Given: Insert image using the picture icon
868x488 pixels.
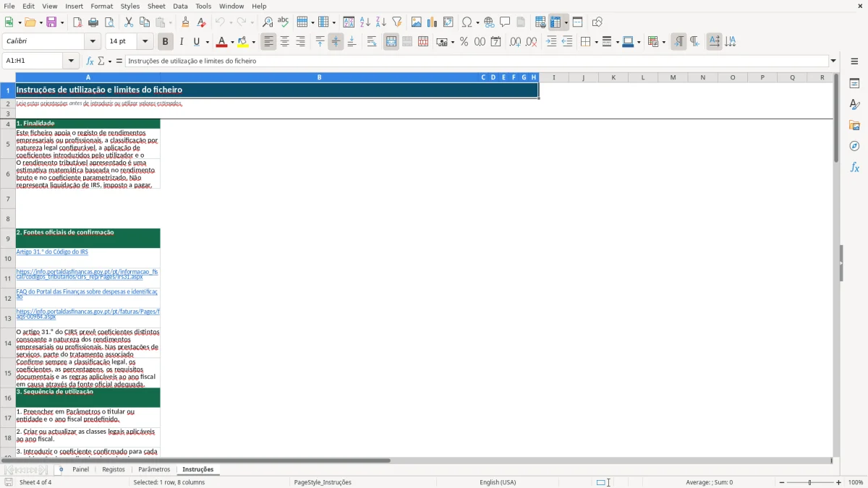Looking at the screenshot, I should click(417, 22).
